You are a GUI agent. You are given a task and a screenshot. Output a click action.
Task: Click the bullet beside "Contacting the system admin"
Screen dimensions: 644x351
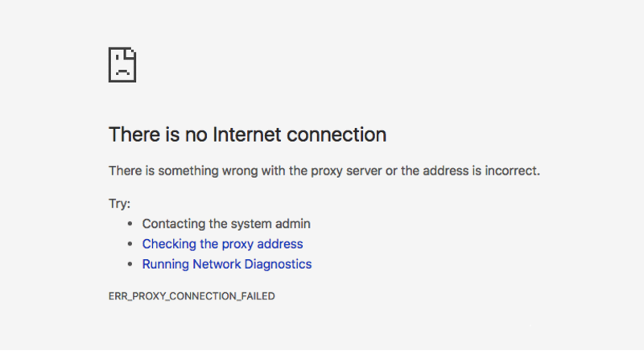click(130, 225)
